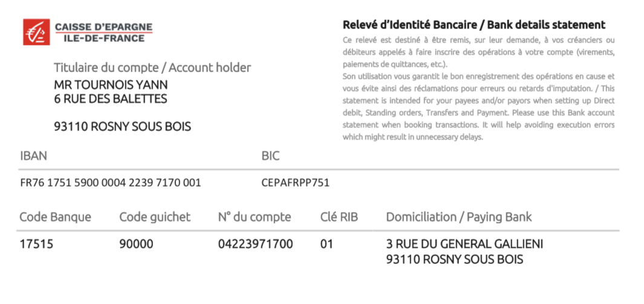
Task: Select the IBAN number starting with FR76
Action: pos(111,182)
